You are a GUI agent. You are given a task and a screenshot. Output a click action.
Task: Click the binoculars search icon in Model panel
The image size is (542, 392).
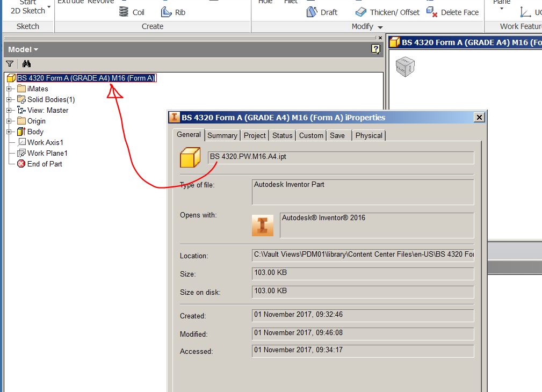click(x=26, y=63)
